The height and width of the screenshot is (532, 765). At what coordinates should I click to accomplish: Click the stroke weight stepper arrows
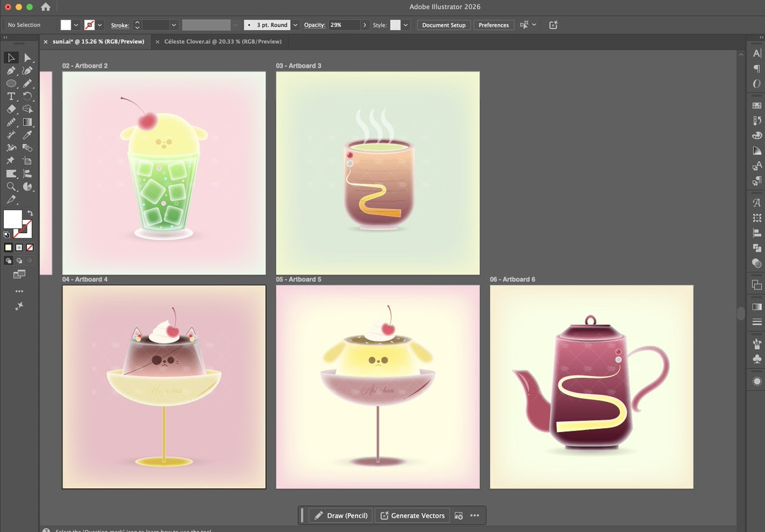[x=137, y=25]
